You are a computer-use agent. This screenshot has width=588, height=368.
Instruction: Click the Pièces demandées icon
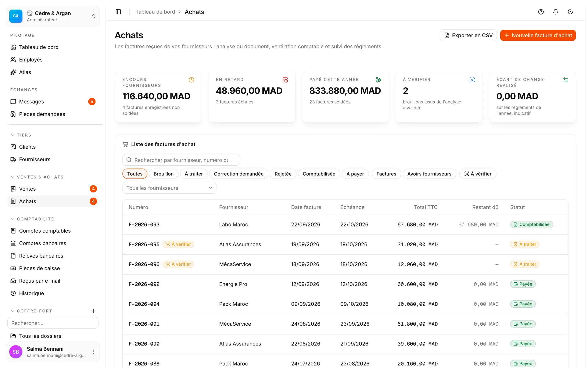tap(13, 114)
